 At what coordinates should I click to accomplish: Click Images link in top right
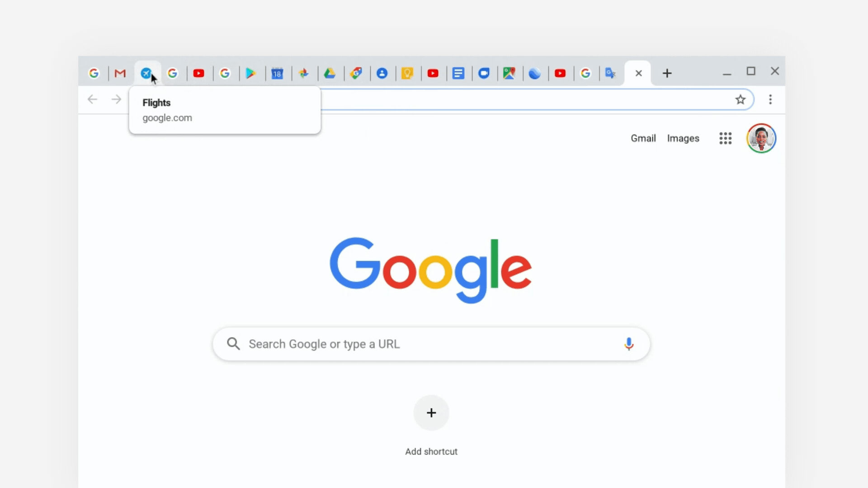coord(683,138)
